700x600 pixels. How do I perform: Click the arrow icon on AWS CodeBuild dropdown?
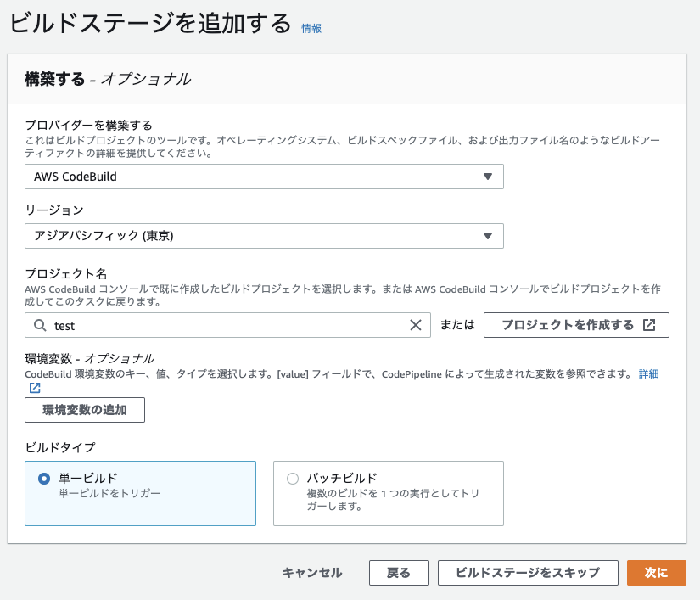pos(487,177)
